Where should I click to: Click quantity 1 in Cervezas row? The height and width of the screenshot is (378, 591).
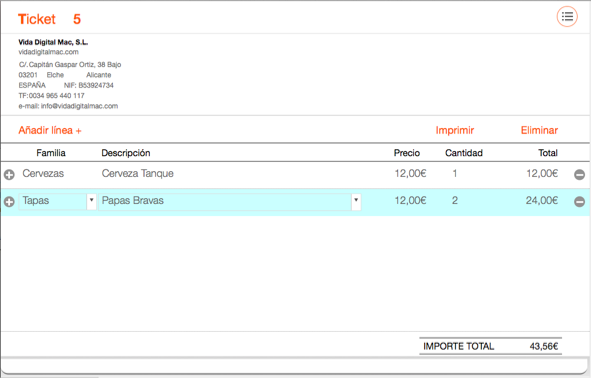pyautogui.click(x=455, y=173)
